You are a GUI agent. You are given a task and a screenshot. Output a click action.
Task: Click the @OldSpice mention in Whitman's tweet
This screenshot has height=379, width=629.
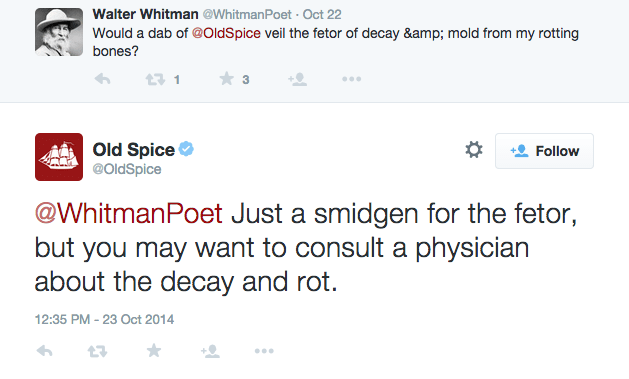(x=226, y=33)
